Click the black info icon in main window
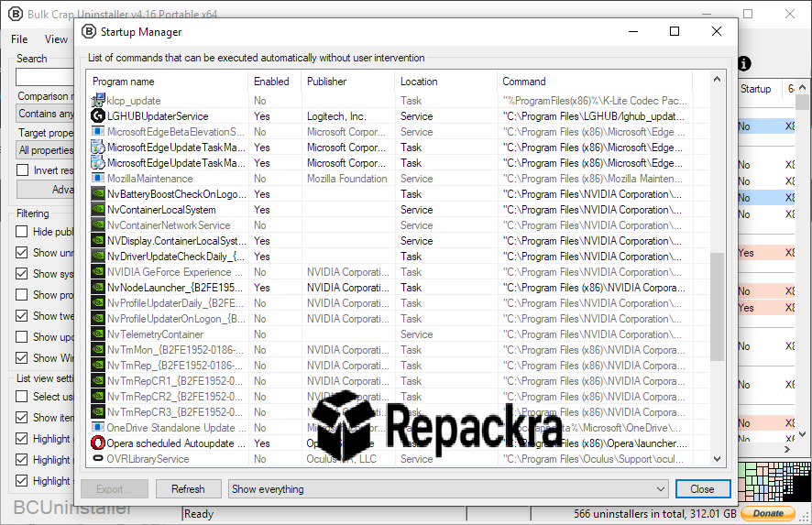This screenshot has width=812, height=525. [x=744, y=64]
